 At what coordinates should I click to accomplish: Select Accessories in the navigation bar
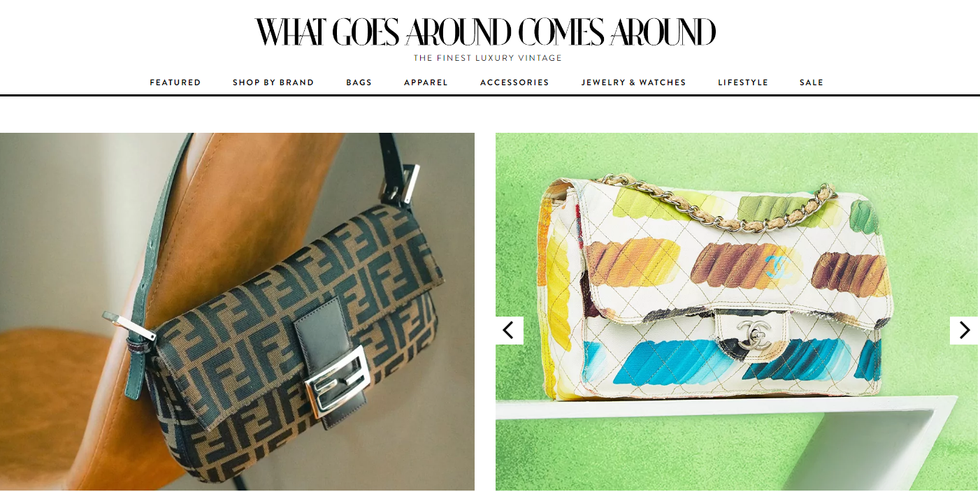(514, 82)
